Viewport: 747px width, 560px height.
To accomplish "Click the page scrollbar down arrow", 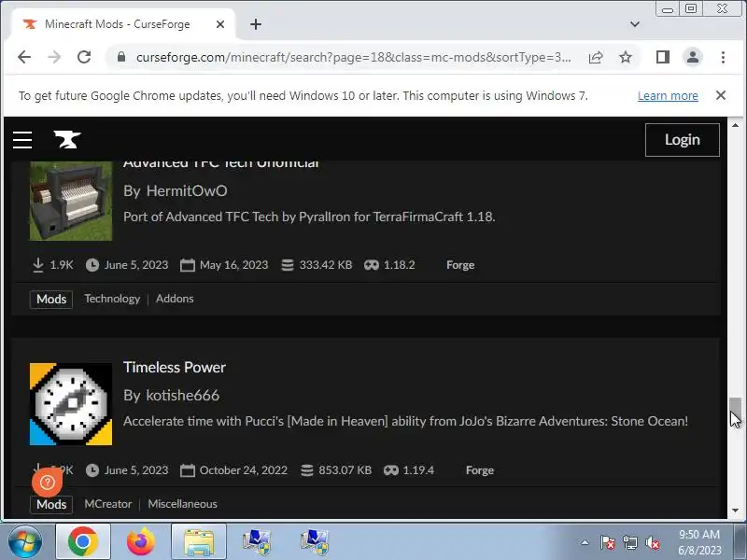I will [735, 511].
